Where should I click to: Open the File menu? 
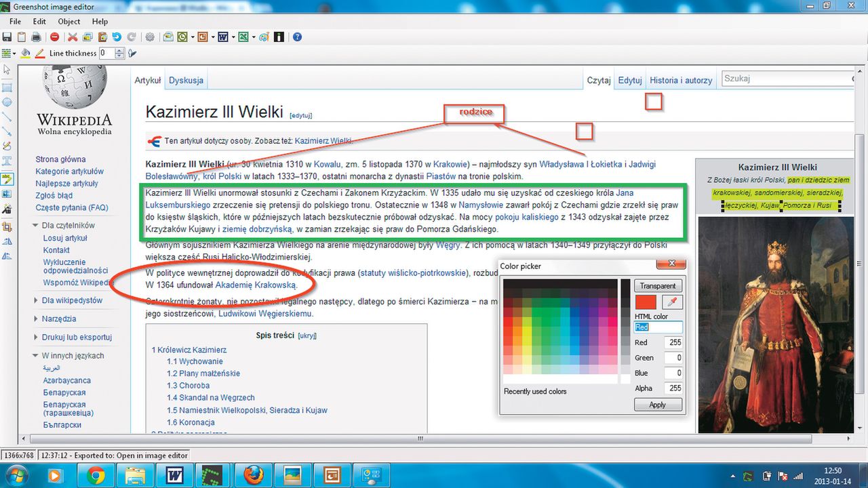click(15, 22)
